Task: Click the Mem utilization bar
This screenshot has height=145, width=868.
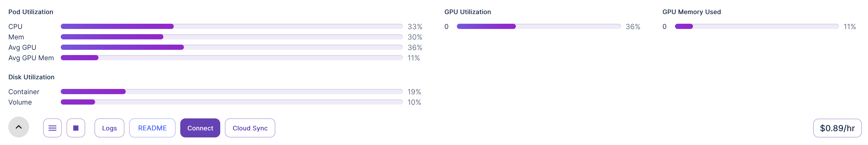Action: tap(231, 37)
